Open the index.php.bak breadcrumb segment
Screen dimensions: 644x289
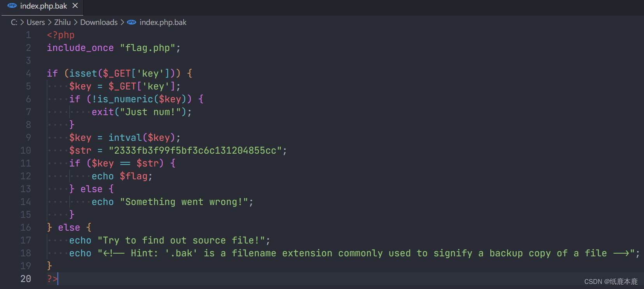pyautogui.click(x=163, y=22)
